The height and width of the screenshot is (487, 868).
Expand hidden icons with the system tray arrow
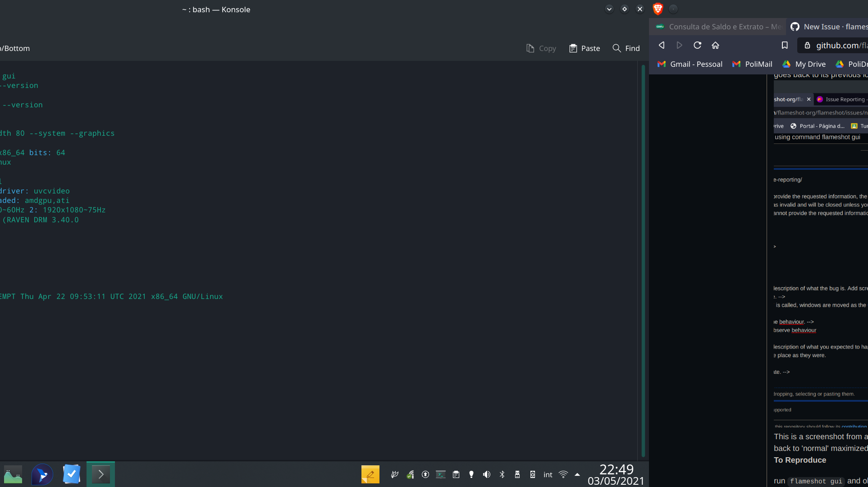pos(577,474)
